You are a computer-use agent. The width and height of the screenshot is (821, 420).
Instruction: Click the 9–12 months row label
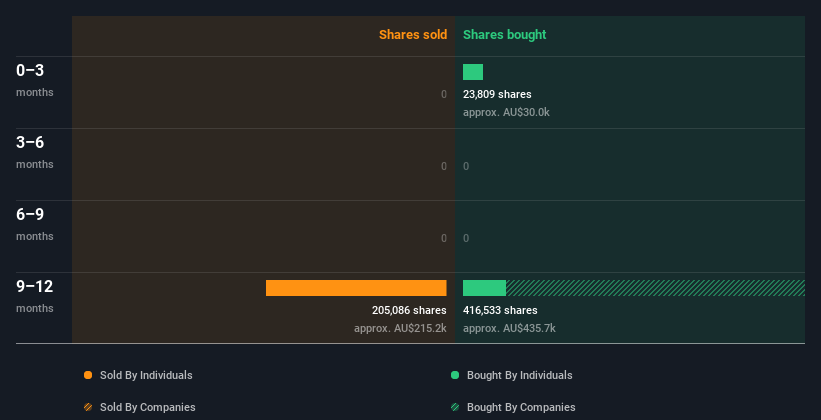coord(35,296)
